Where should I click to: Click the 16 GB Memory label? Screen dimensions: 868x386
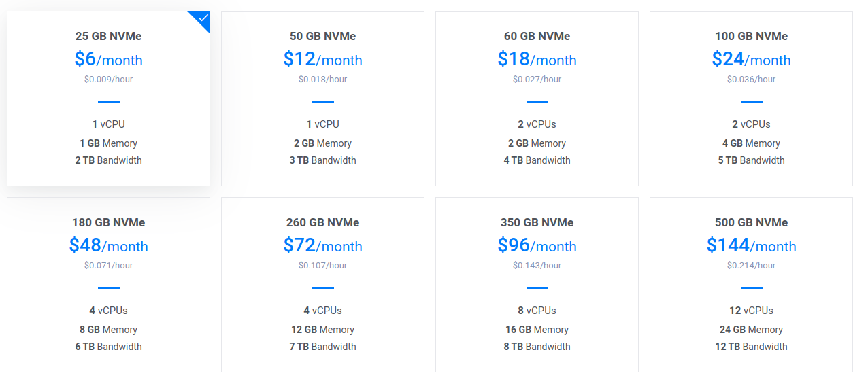click(537, 330)
